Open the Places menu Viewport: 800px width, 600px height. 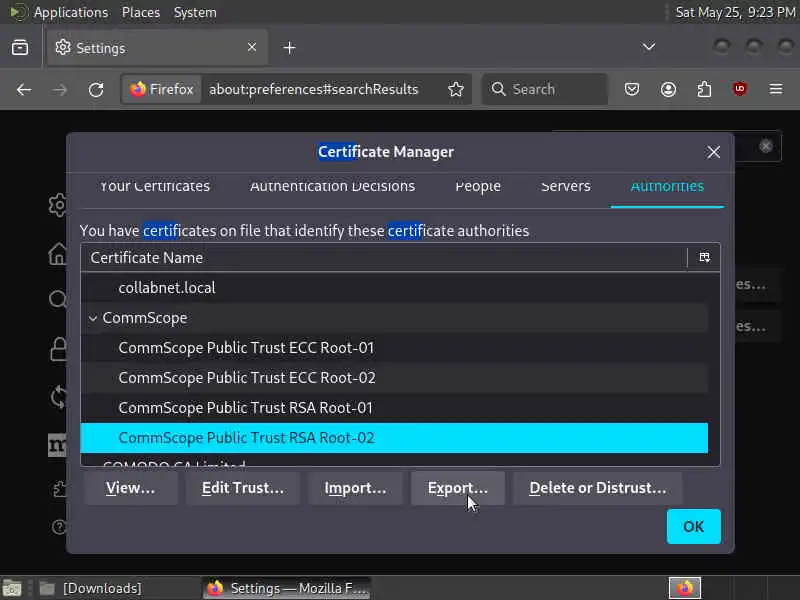pos(141,12)
